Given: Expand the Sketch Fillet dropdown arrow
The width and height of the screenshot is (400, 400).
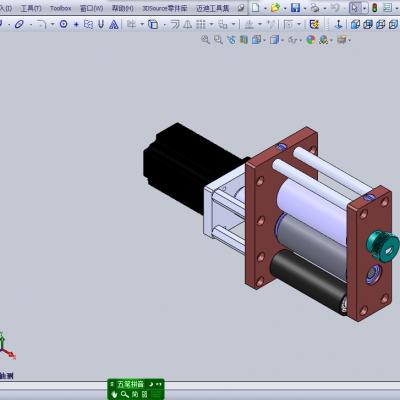Looking at the screenshot, I should (x=52, y=24).
